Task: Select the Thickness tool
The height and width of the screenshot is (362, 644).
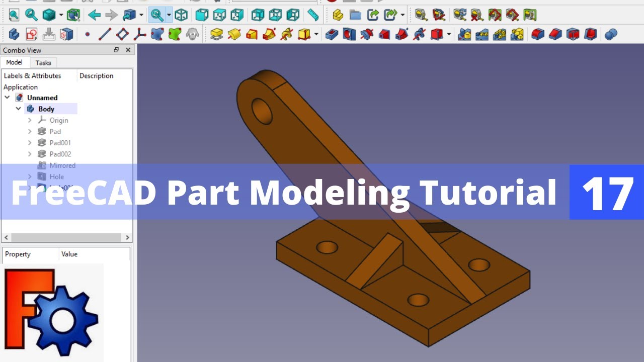Action: click(x=590, y=34)
